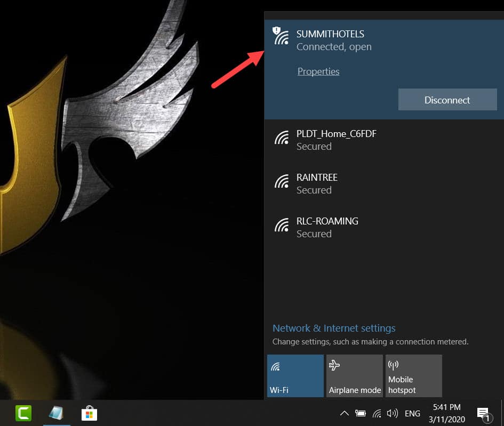Open the running notepad-like app in taskbar
504x426 pixels.
pyautogui.click(x=57, y=413)
